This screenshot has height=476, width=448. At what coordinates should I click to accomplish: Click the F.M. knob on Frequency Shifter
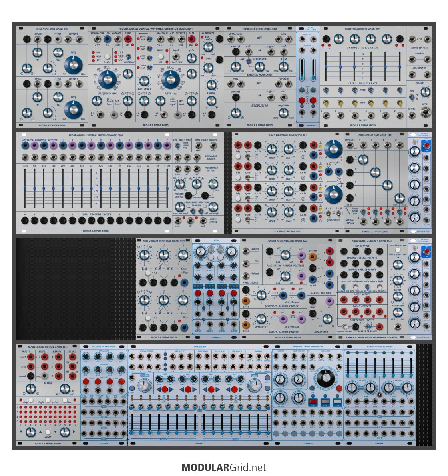283,66
